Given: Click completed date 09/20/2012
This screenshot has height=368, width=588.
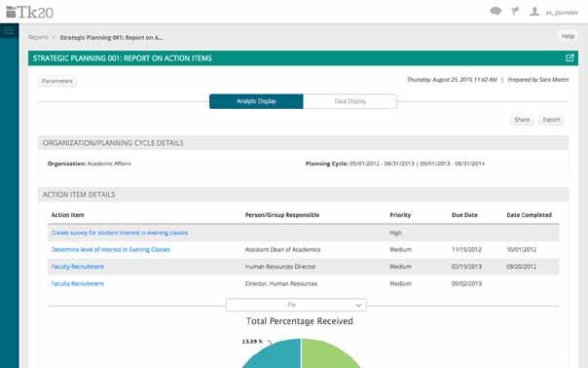Looking at the screenshot, I should tap(521, 267).
